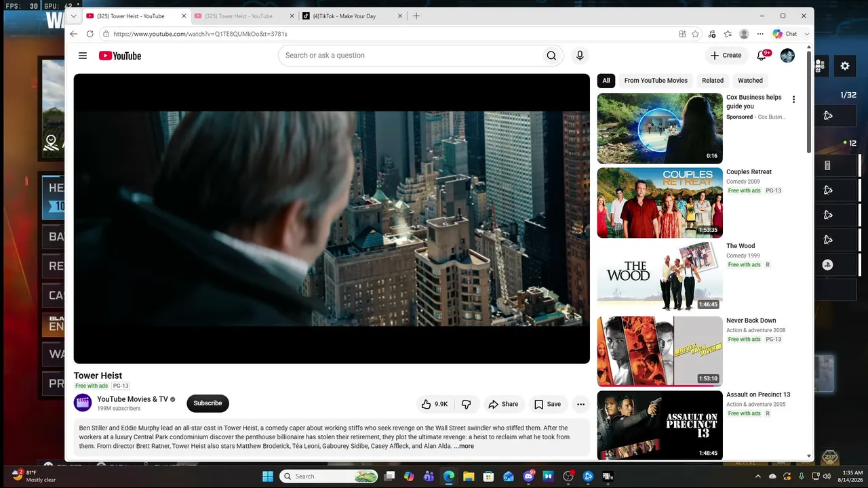Image resolution: width=868 pixels, height=488 pixels.
Task: Open Copilot from the taskbar
Action: (409, 476)
